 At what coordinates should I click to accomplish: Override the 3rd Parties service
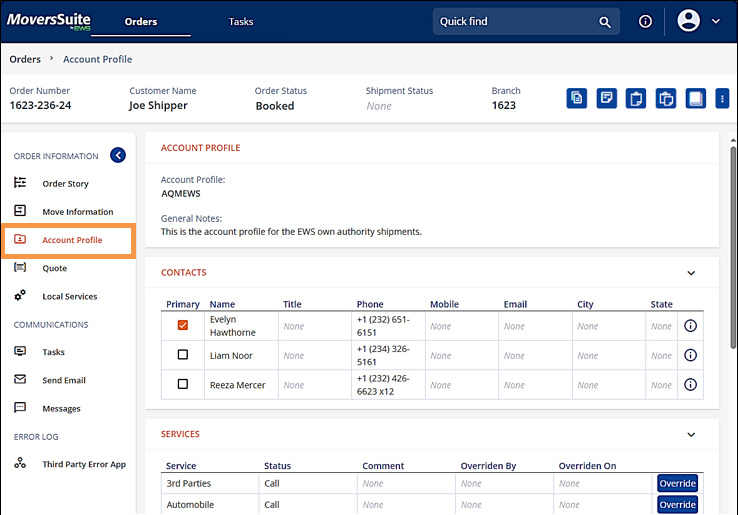tap(677, 484)
